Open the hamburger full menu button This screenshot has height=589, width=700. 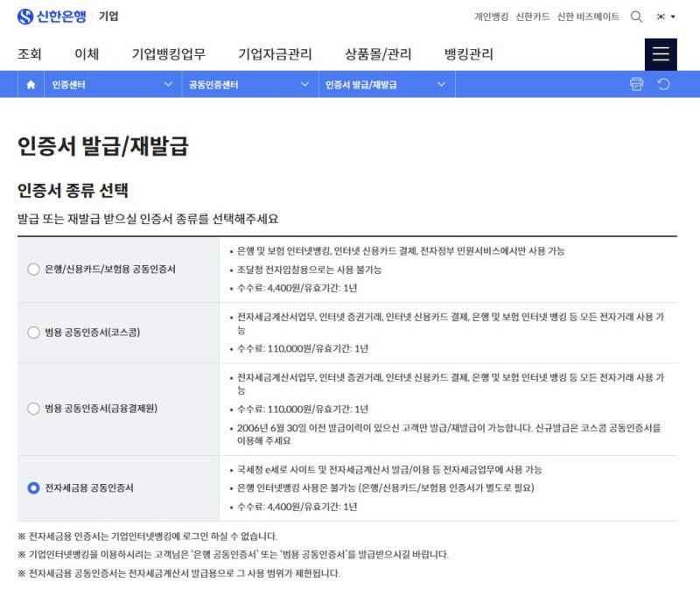[x=661, y=54]
